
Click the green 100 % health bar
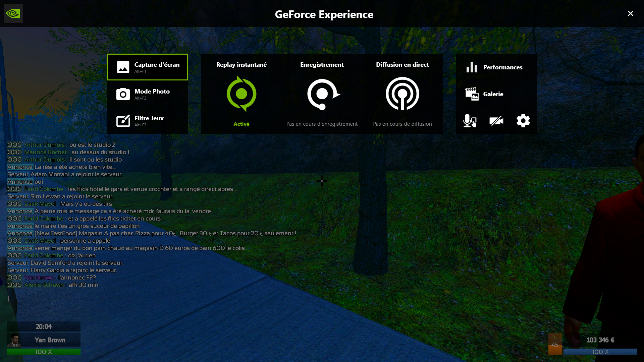coord(44,352)
